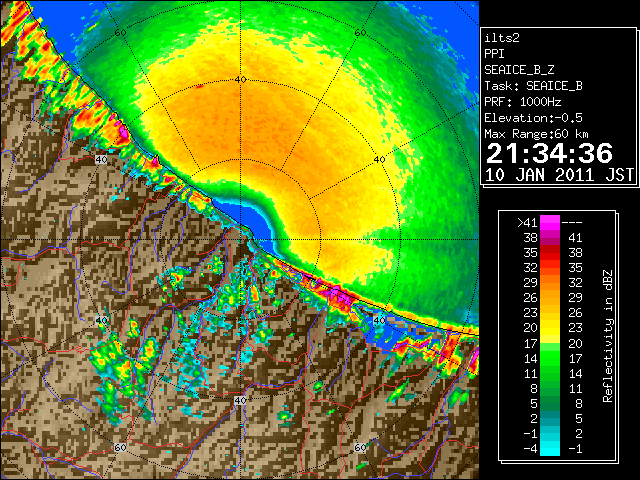This screenshot has width=640, height=480.
Task: Click the product name "SEAICE_B_Z"
Action: pyautogui.click(x=519, y=70)
